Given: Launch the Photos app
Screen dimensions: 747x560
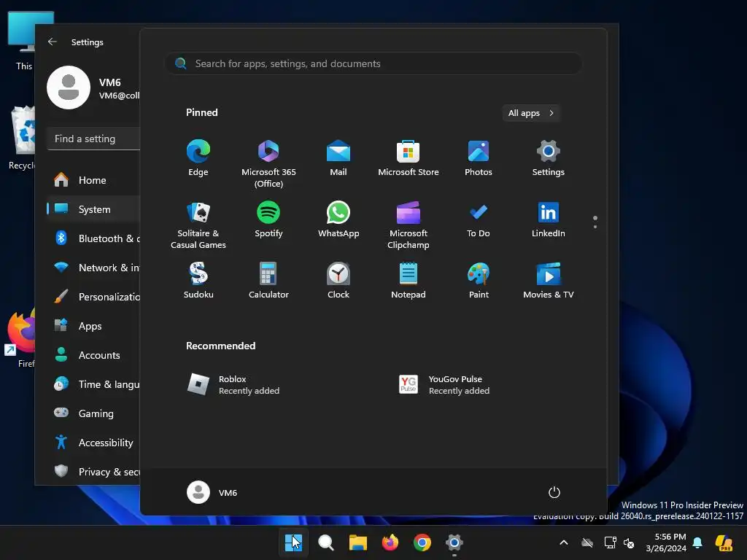Looking at the screenshot, I should [x=479, y=158].
